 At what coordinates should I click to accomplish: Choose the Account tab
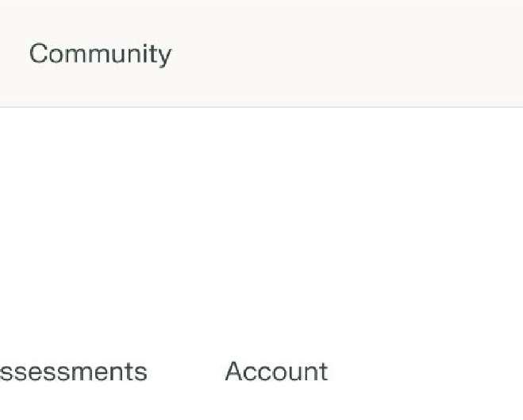[276, 372]
